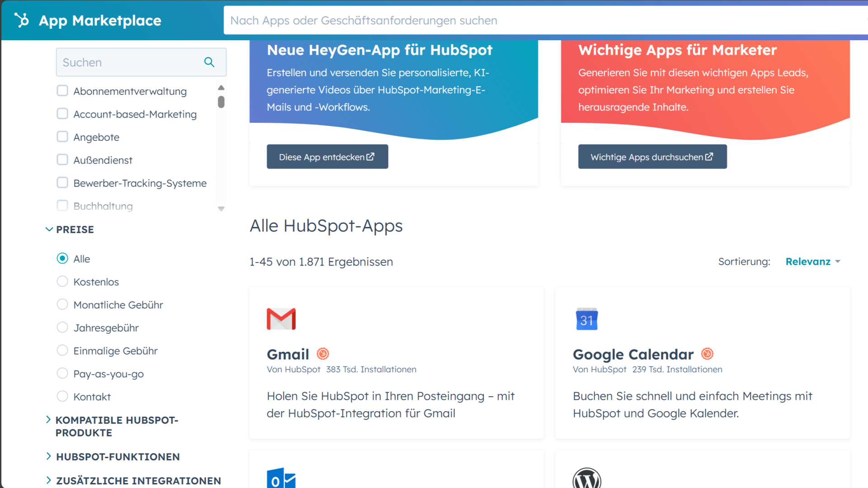The image size is (868, 488).
Task: Select Monatliche Gebühr radio button
Action: click(62, 305)
